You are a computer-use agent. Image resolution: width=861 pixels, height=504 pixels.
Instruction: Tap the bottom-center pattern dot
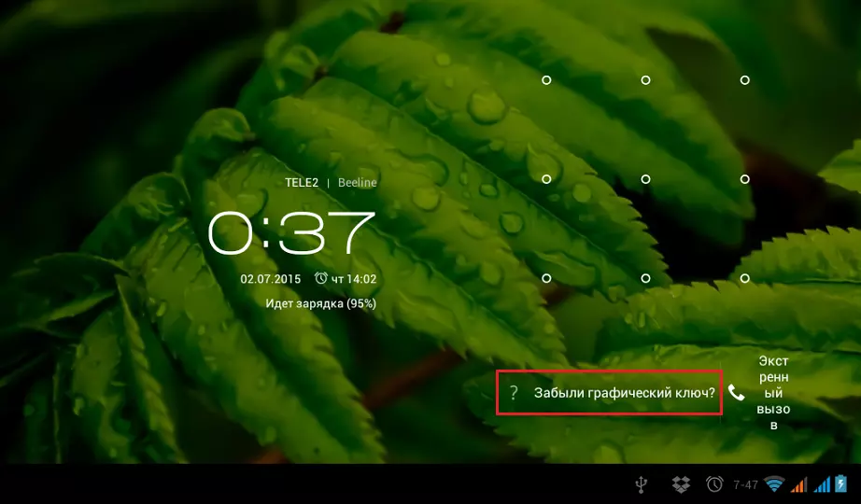pyautogui.click(x=645, y=278)
